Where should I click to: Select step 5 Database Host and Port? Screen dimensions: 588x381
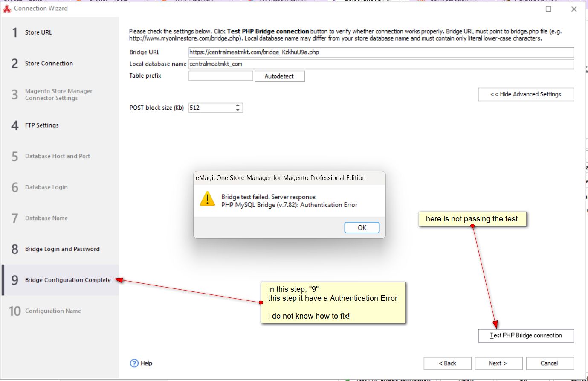60,156
